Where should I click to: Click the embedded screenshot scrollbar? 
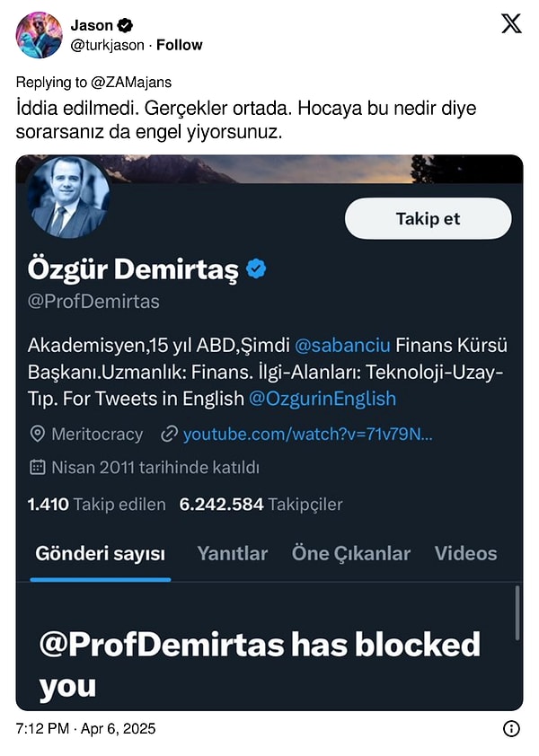point(517,612)
